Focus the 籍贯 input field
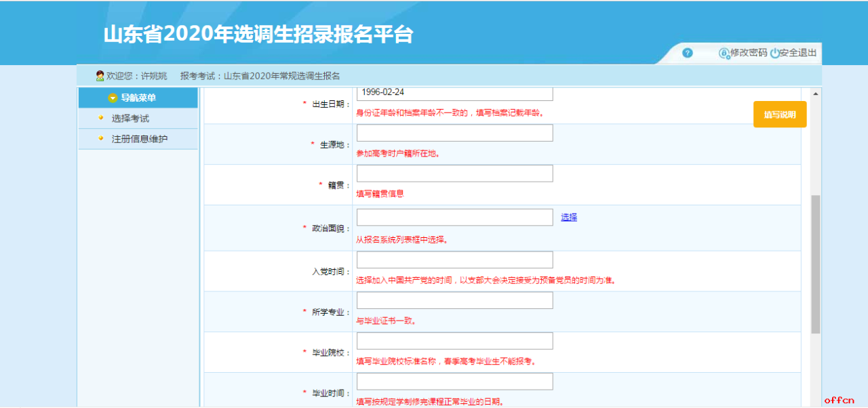 pos(454,174)
